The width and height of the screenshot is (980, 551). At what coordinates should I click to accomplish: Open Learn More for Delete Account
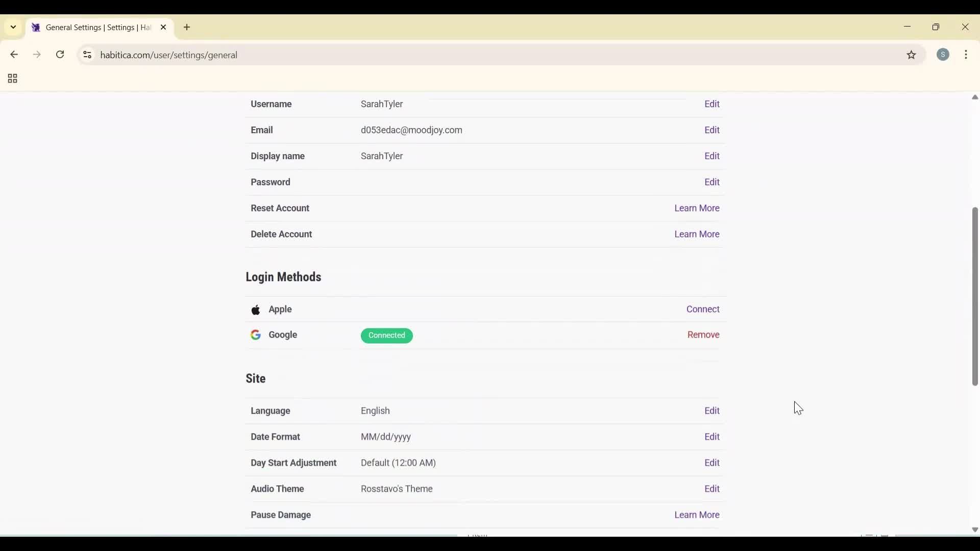pyautogui.click(x=696, y=234)
